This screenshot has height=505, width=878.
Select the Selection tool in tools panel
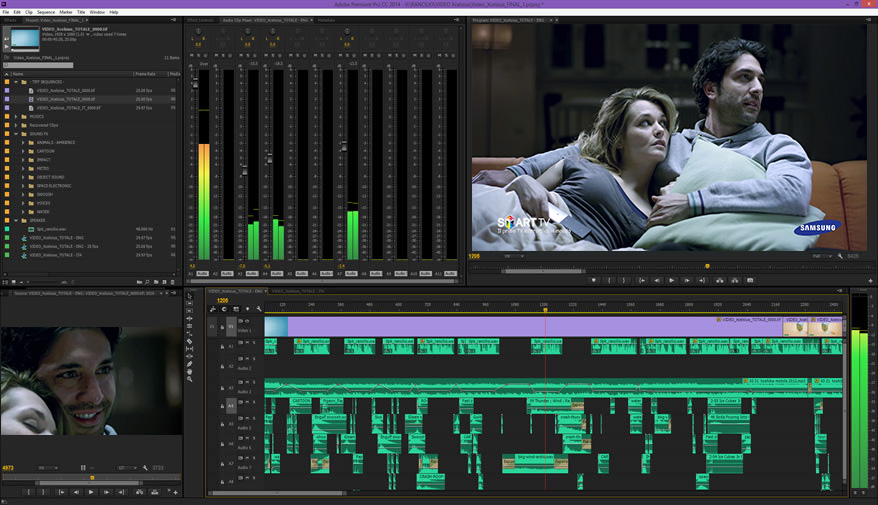pos(189,296)
